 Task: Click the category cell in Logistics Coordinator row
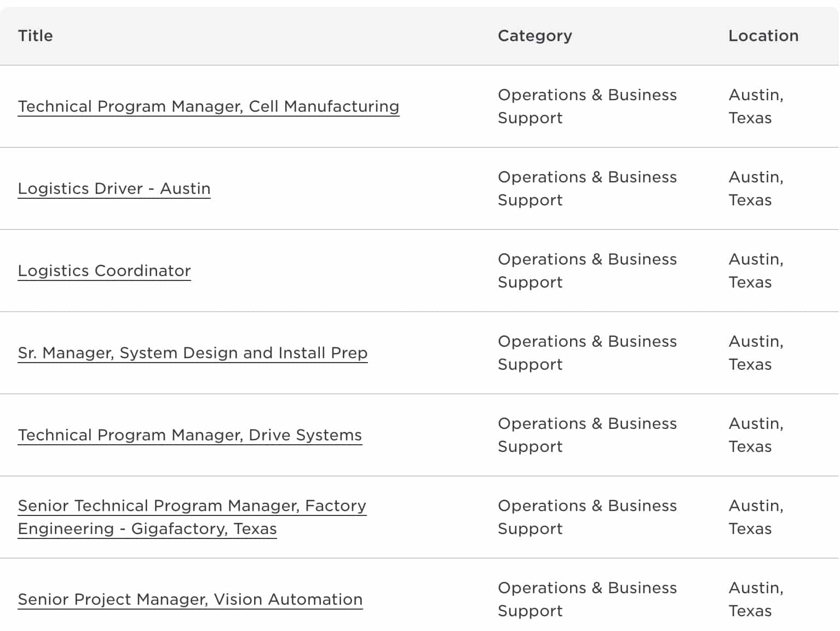click(x=586, y=271)
